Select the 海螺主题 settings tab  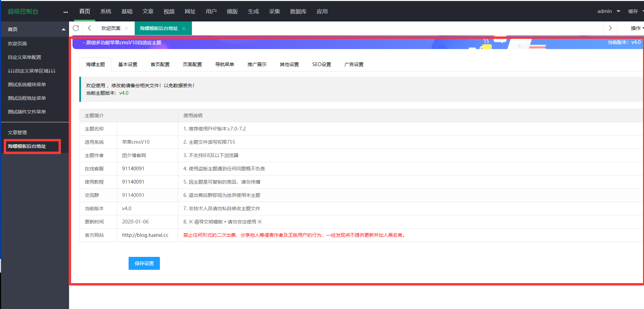pyautogui.click(x=96, y=64)
